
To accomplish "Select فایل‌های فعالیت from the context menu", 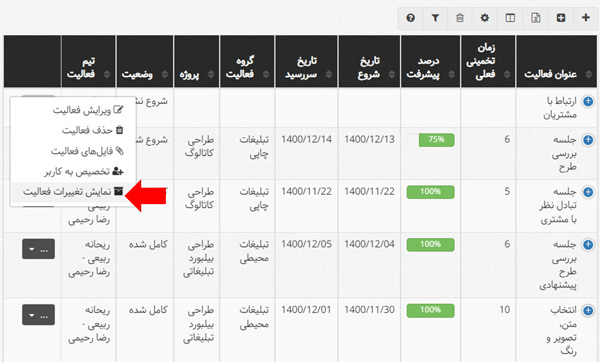I will coord(73,151).
